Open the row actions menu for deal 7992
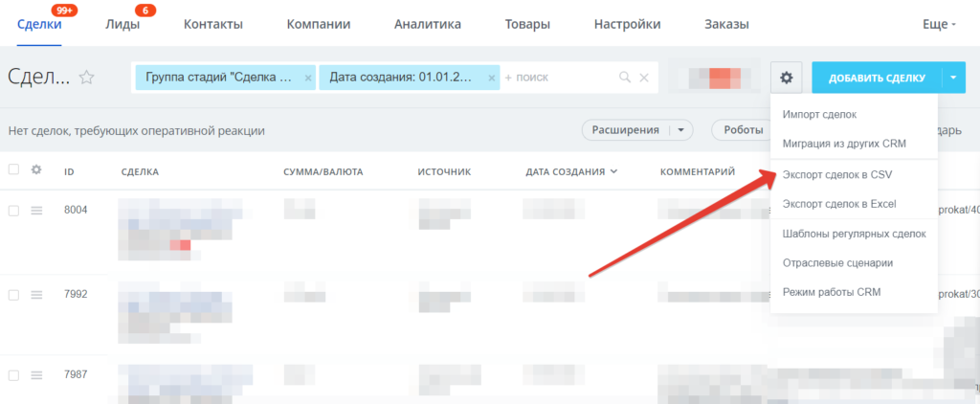The width and height of the screenshot is (980, 404). [x=37, y=295]
